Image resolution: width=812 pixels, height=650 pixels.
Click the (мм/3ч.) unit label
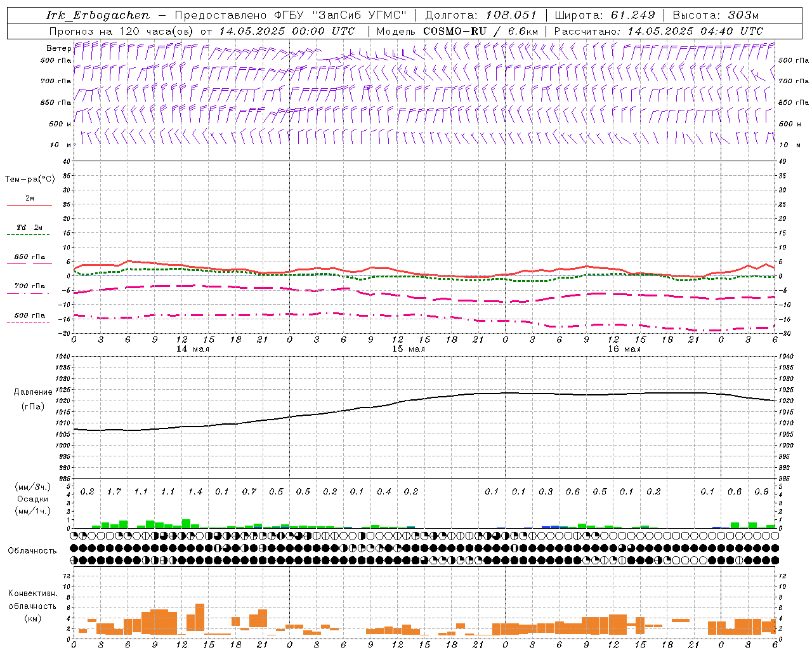point(33,487)
